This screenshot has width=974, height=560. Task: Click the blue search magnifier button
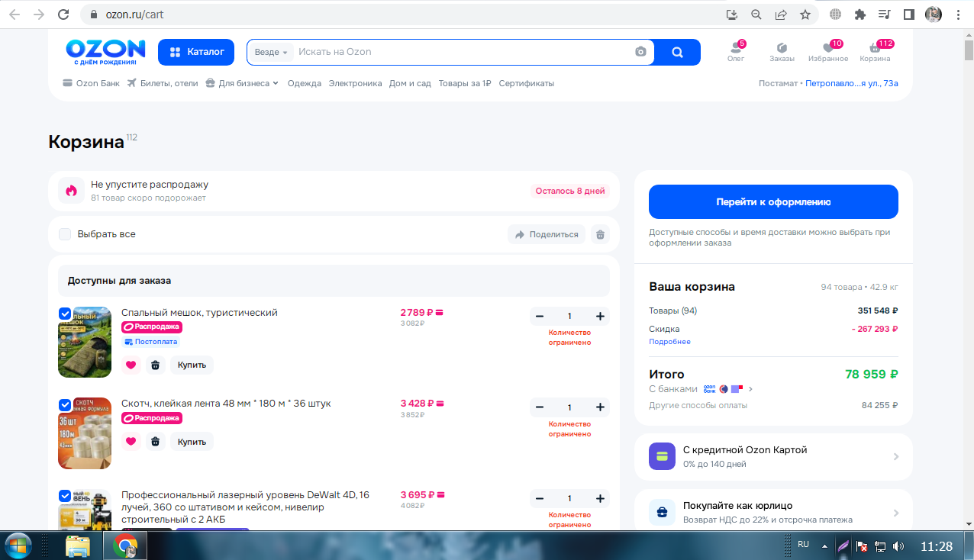point(677,52)
